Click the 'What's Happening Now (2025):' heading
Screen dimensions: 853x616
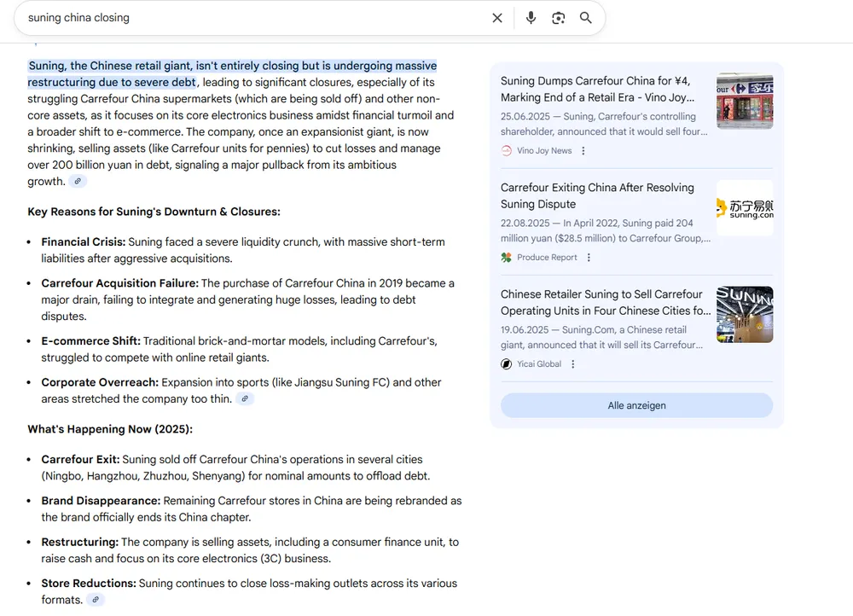pos(110,429)
